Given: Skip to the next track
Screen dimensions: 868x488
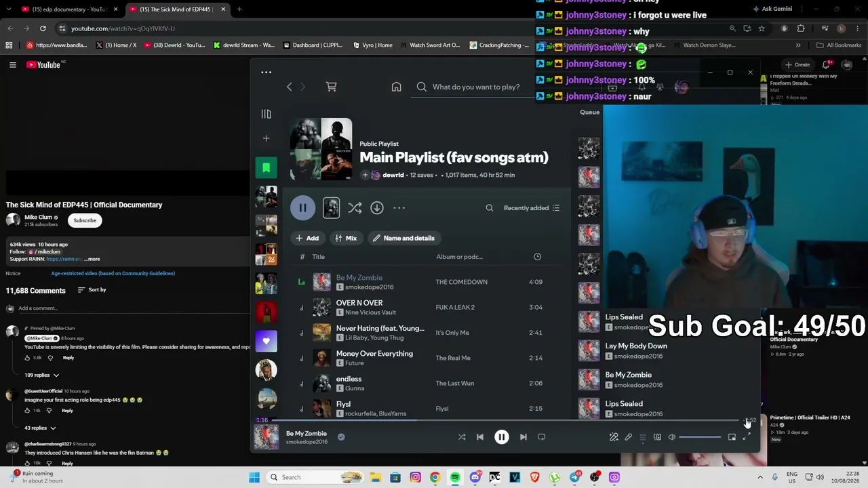Looking at the screenshot, I should (x=524, y=437).
